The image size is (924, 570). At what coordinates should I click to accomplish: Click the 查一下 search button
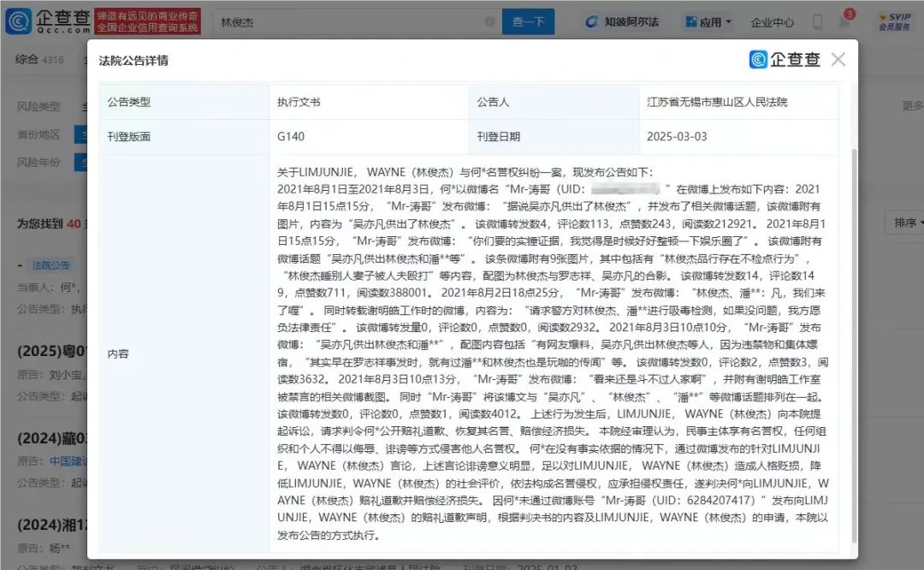(529, 22)
